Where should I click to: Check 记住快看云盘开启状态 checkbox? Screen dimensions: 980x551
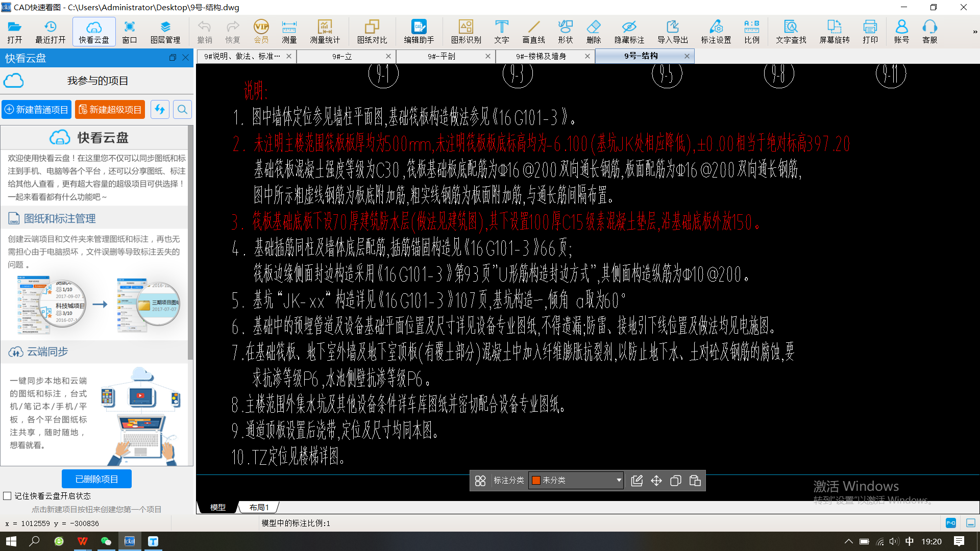[x=7, y=496]
